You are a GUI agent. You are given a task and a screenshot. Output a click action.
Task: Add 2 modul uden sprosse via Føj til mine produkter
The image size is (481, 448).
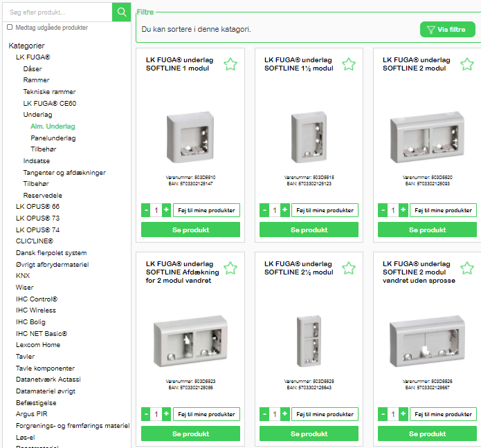click(443, 414)
